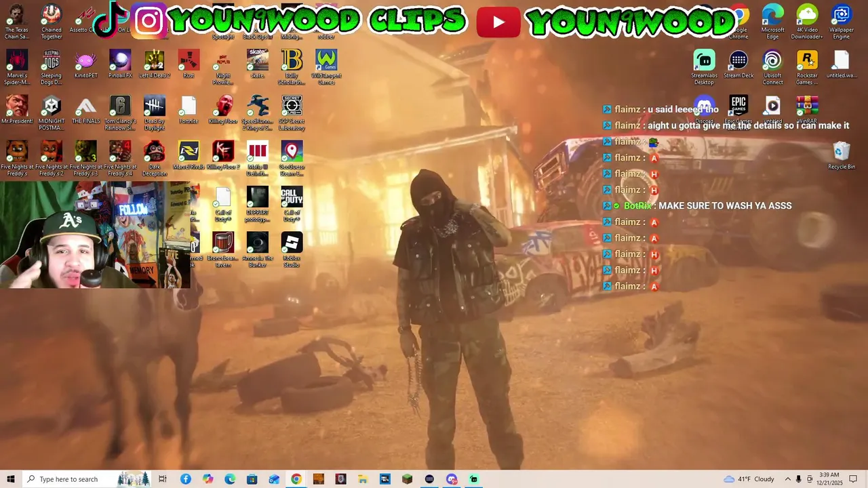
Task: Open the Bully Scholarship desktop icon
Action: coord(292,68)
